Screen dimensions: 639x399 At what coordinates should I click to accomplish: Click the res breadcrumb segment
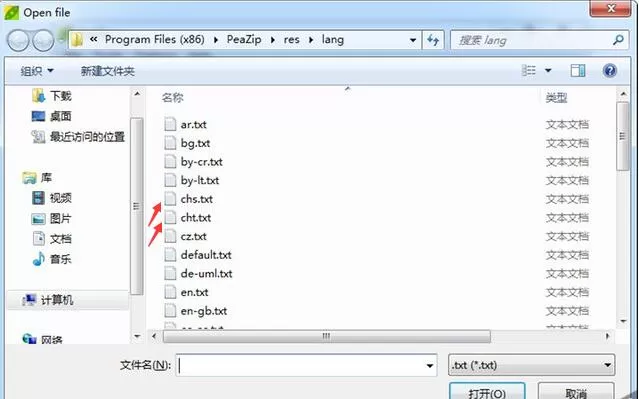[292, 40]
